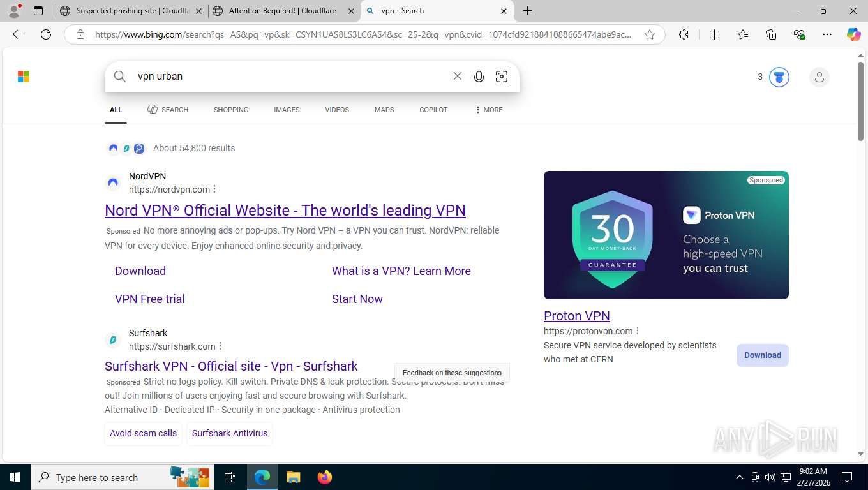Launch Firefox from taskbar
The height and width of the screenshot is (490, 868).
[x=325, y=477]
